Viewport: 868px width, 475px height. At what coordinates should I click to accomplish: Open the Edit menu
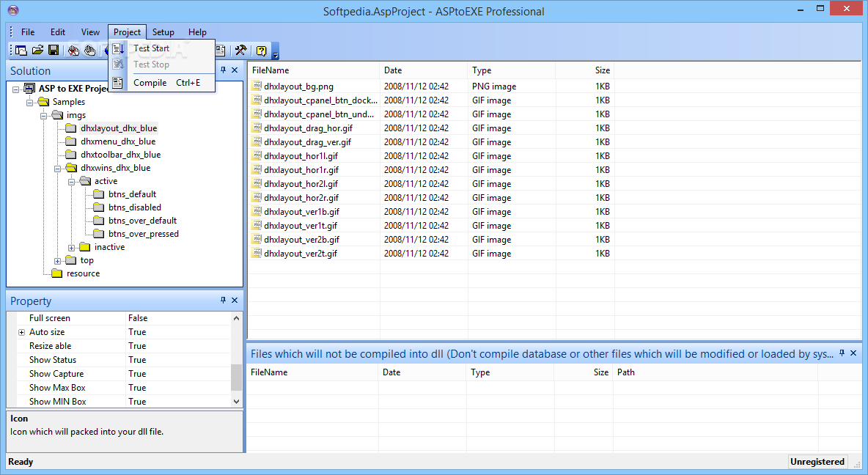coord(58,32)
